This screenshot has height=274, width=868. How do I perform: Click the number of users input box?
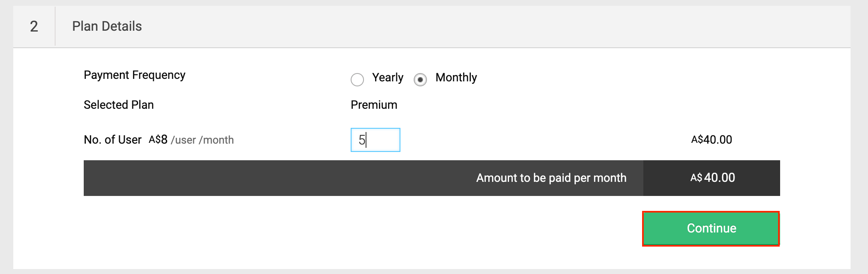375,140
